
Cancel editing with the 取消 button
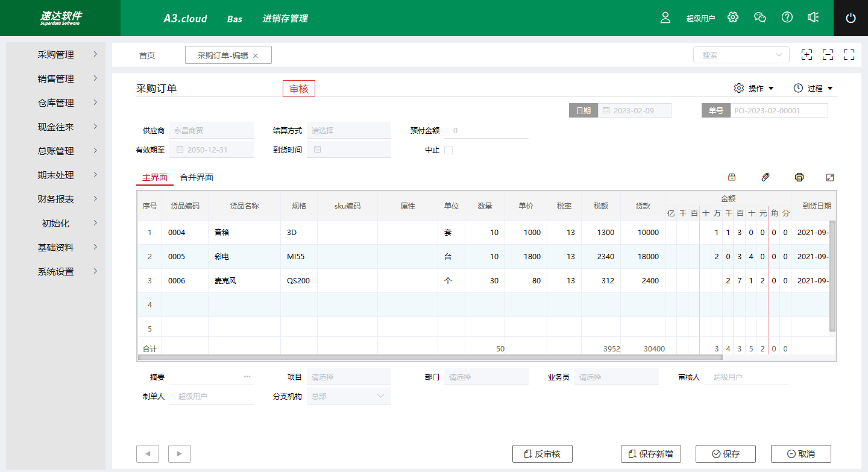pos(801,454)
